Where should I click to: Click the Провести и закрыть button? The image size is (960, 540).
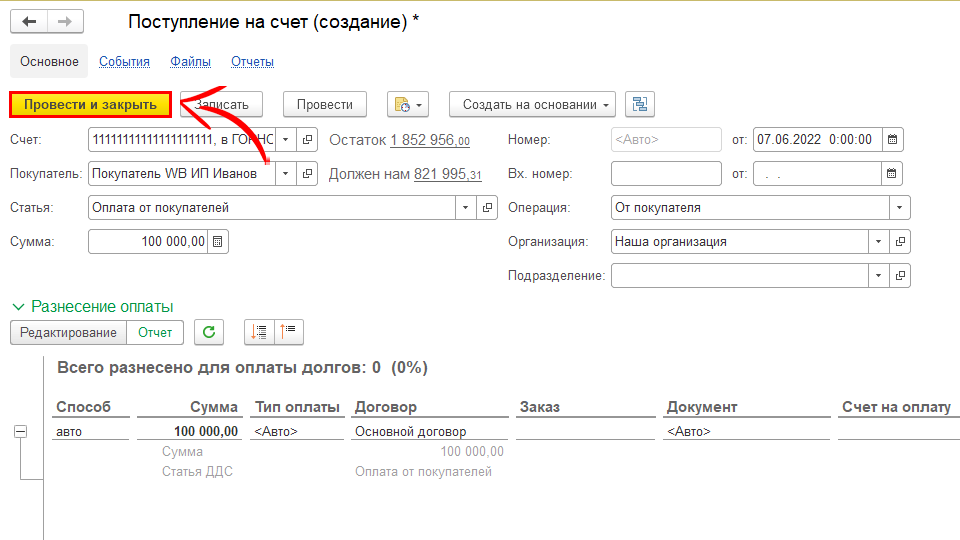[x=91, y=104]
